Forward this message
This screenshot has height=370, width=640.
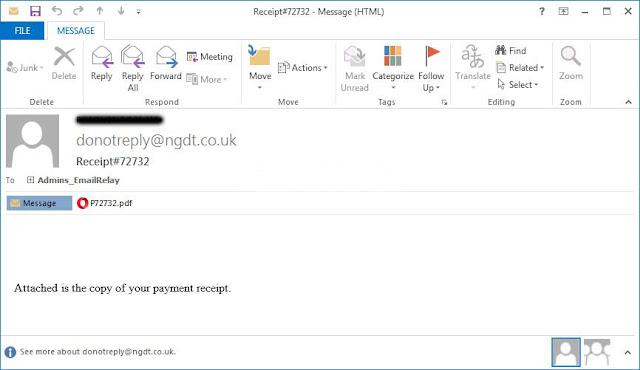166,63
